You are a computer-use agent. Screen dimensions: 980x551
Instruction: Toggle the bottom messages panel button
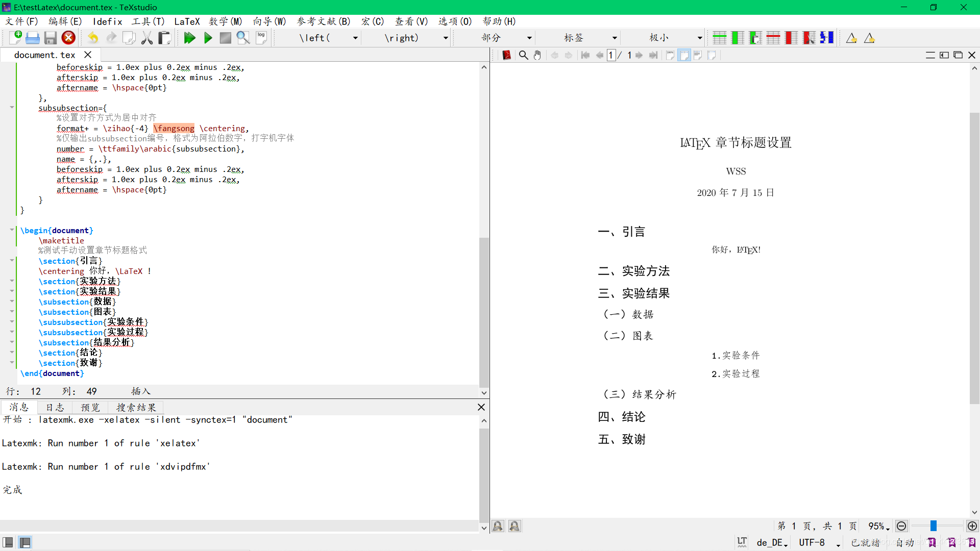click(24, 542)
